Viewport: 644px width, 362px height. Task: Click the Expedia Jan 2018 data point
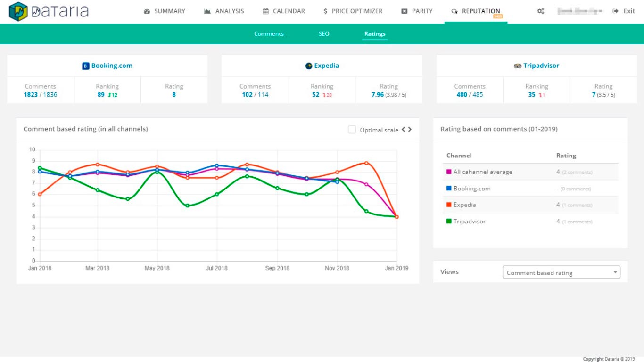click(x=40, y=194)
